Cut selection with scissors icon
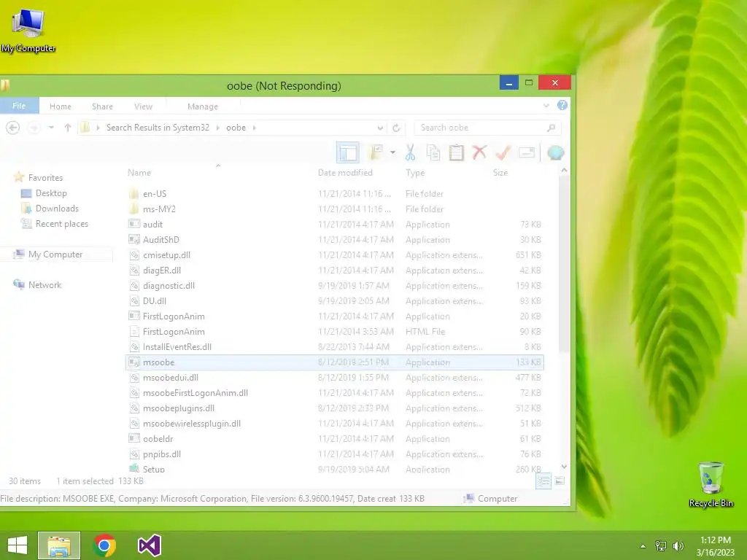Image resolution: width=747 pixels, height=560 pixels. click(x=410, y=153)
